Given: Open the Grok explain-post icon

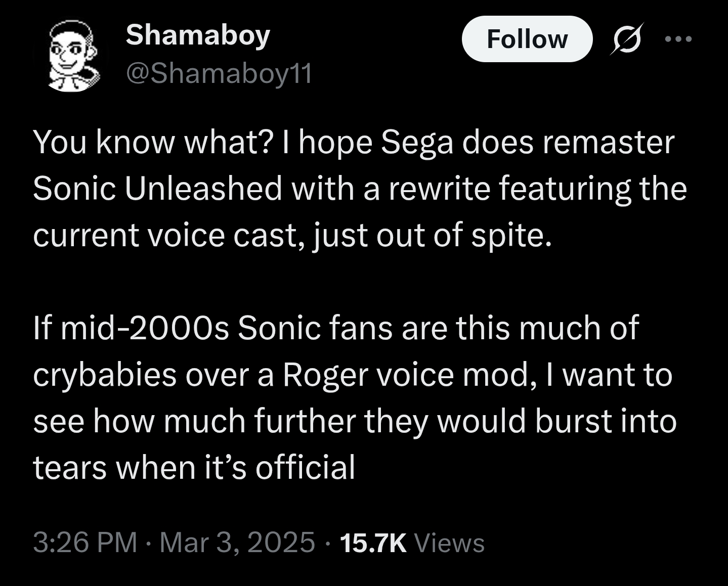Looking at the screenshot, I should [x=627, y=38].
